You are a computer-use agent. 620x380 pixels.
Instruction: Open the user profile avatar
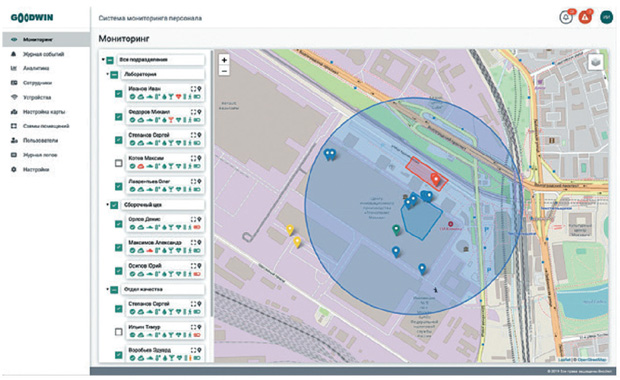(607, 17)
